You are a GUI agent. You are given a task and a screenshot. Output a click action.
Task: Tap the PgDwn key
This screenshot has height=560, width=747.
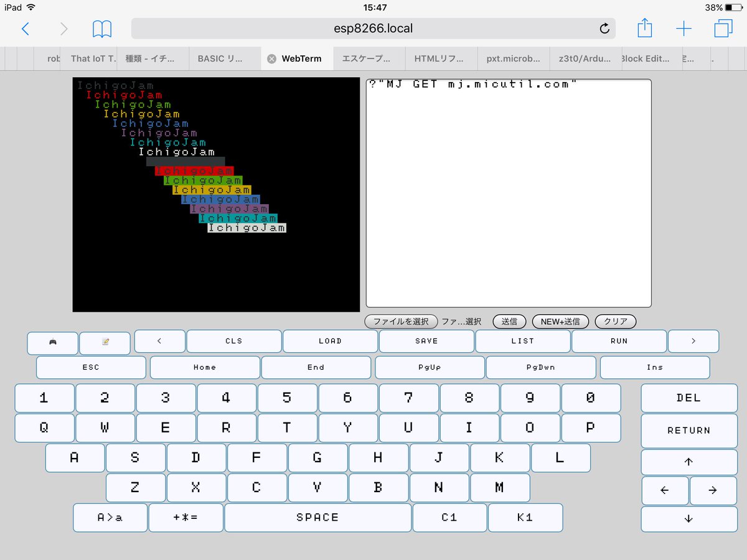[541, 367]
